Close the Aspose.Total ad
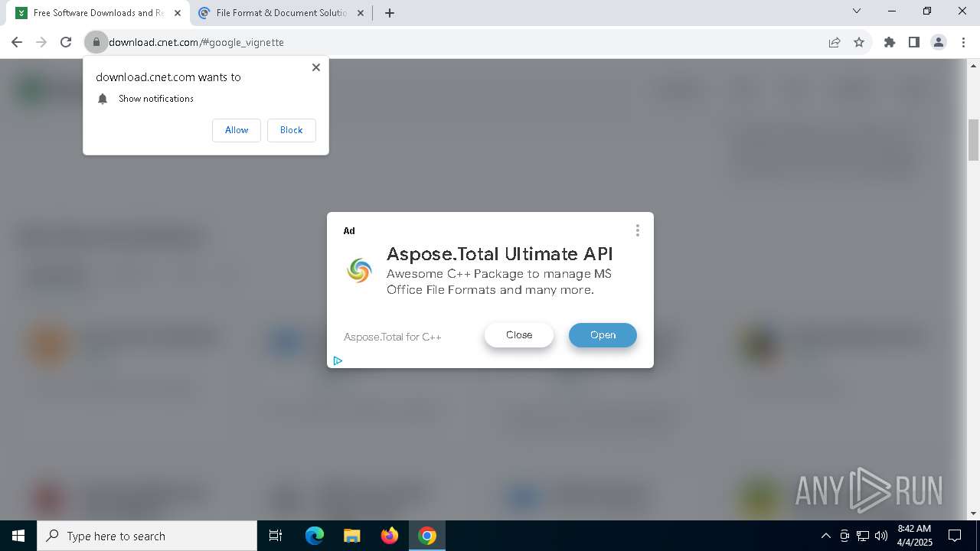 (x=519, y=334)
